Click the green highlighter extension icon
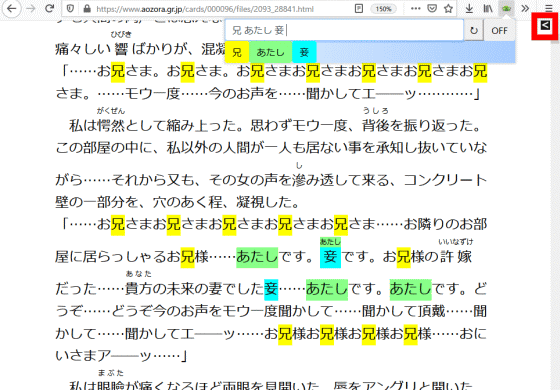The image size is (560, 390). point(506,9)
